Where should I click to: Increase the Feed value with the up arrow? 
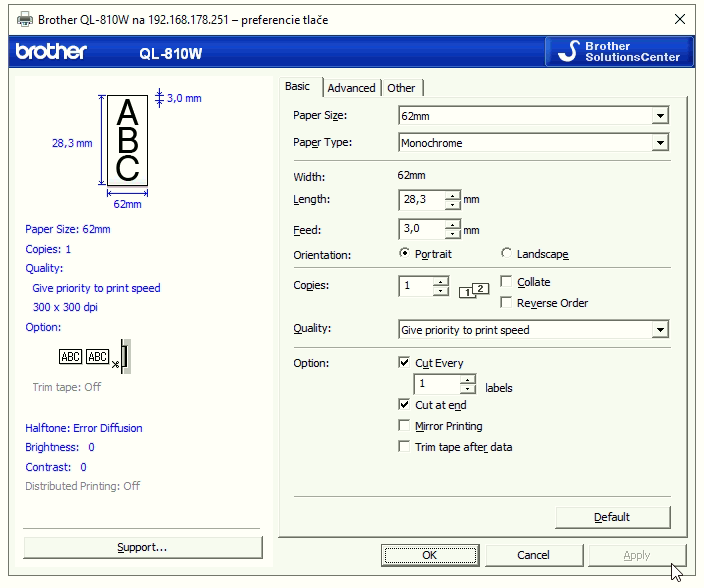(x=453, y=224)
